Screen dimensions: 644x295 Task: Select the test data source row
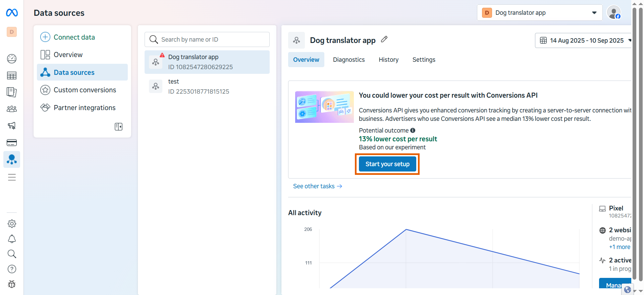coord(207,86)
